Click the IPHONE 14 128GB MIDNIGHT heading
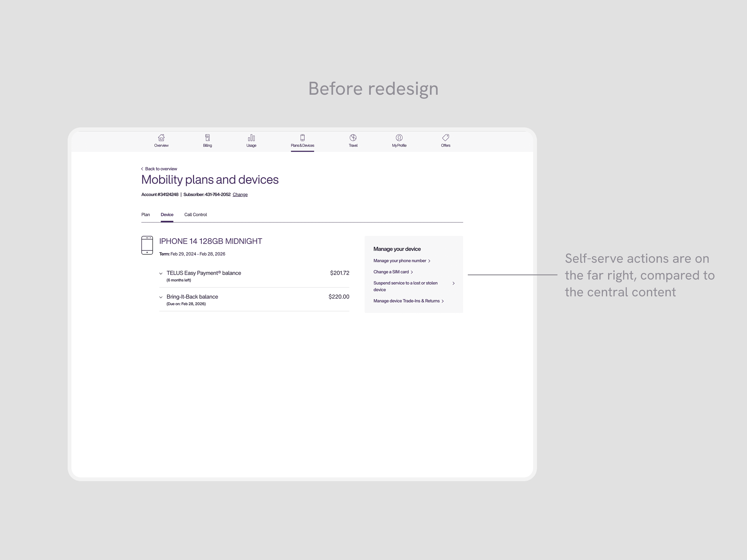This screenshot has height=560, width=747. [x=210, y=241]
